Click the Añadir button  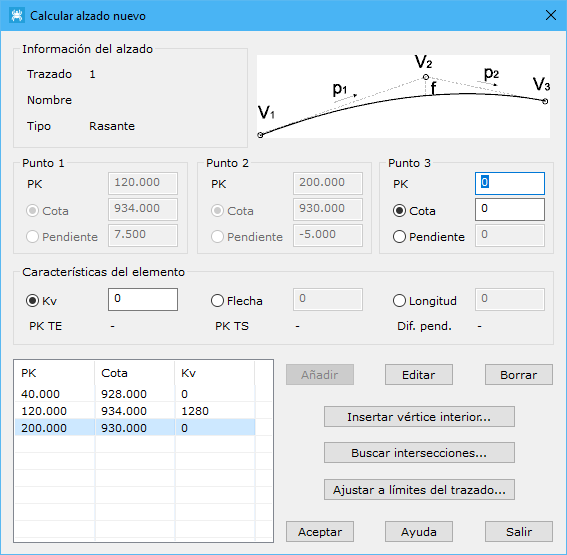(x=320, y=375)
